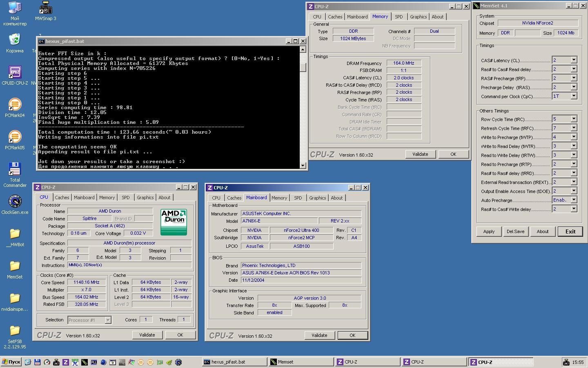Launch MWSnap camera icon in quick launch

tap(56, 362)
